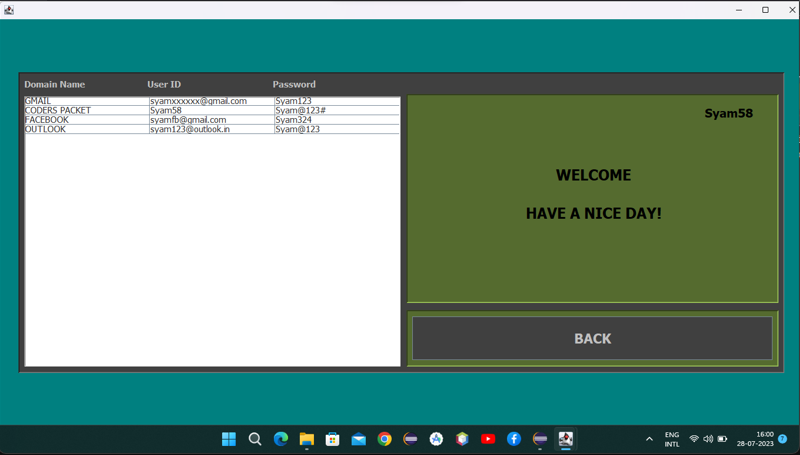This screenshot has height=455, width=800.
Task: Click user ID syamxxxxxx@gmail.com cell
Action: (x=212, y=101)
